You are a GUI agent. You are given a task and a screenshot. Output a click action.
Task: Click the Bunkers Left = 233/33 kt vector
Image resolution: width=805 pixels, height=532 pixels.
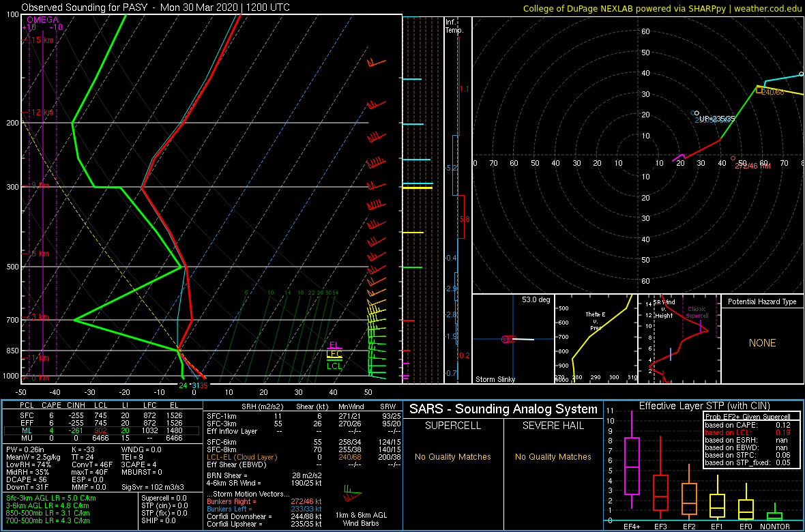264,509
